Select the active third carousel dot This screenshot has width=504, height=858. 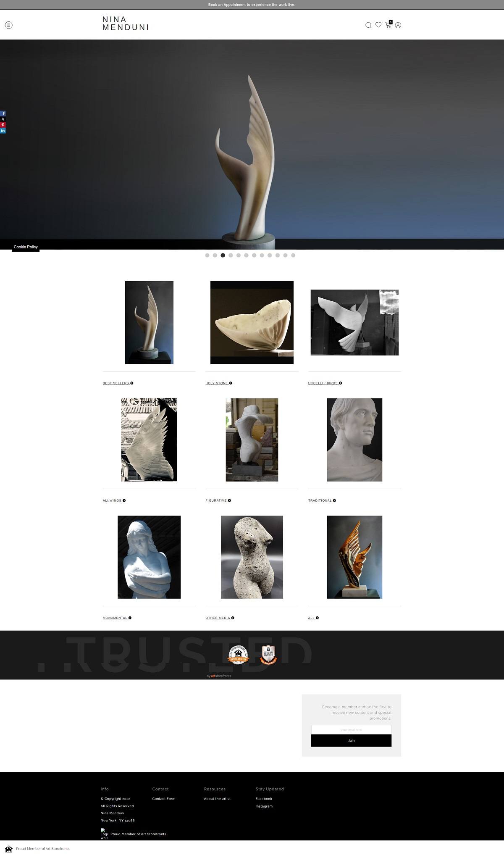coord(223,255)
